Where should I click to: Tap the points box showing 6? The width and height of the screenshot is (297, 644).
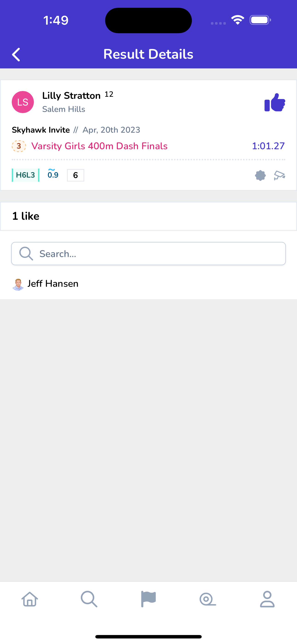tap(76, 175)
